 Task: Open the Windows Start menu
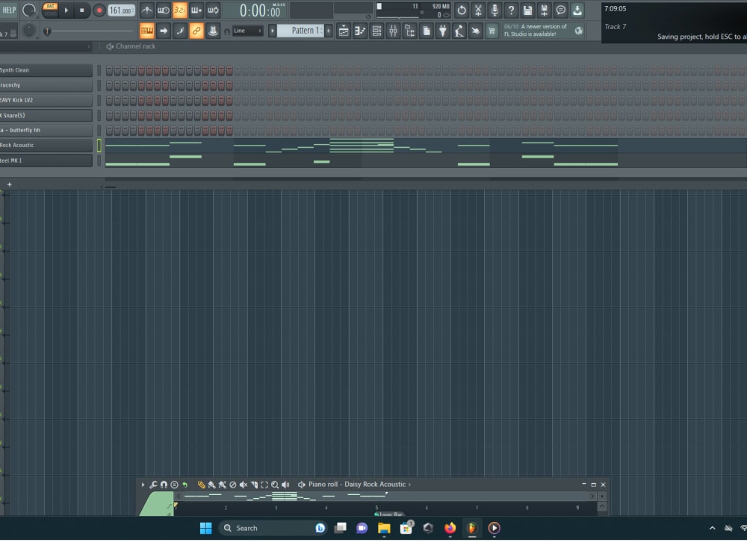tap(205, 528)
